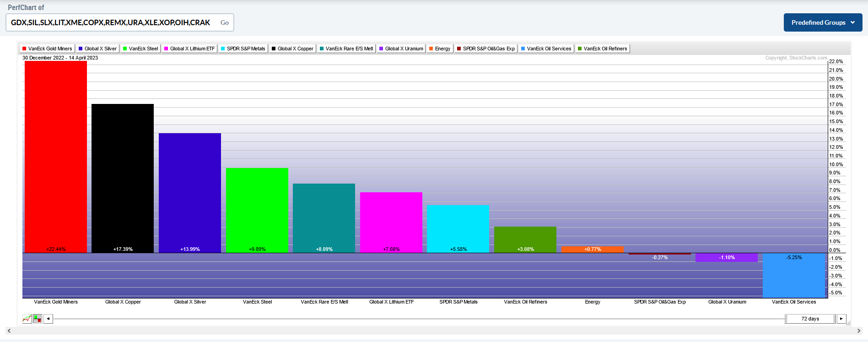The width and height of the screenshot is (868, 342).
Task: Click Global X Uranium x-axis label
Action: (727, 302)
